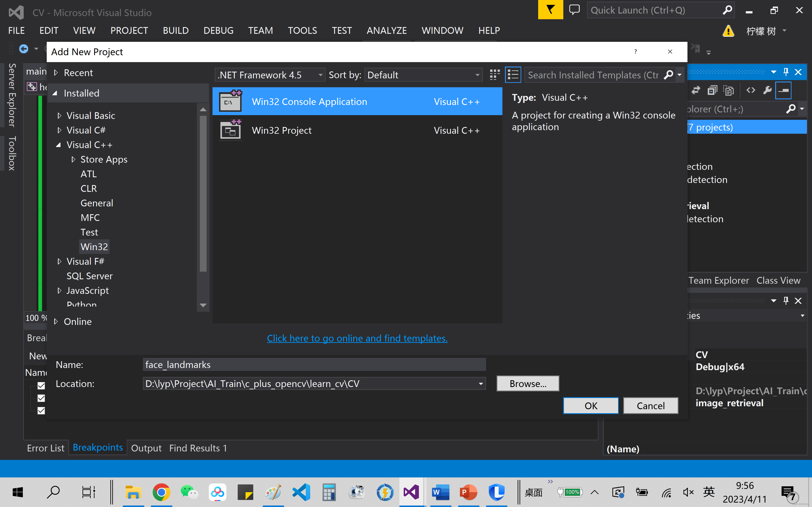Unpin the Solution Explorer panel

[x=786, y=71]
